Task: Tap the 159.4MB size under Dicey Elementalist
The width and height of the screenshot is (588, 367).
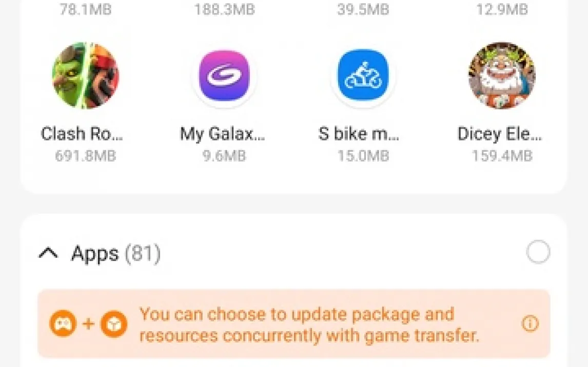Action: 502,156
